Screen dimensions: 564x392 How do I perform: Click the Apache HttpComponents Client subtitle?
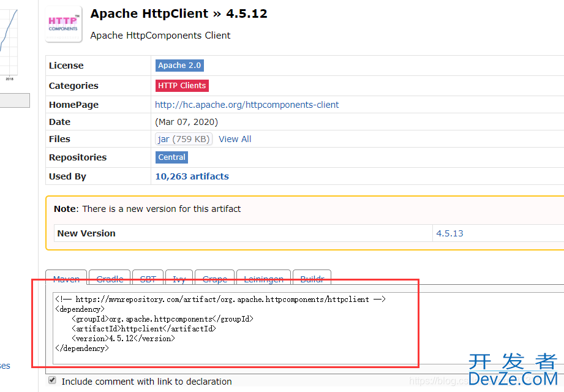pos(160,36)
